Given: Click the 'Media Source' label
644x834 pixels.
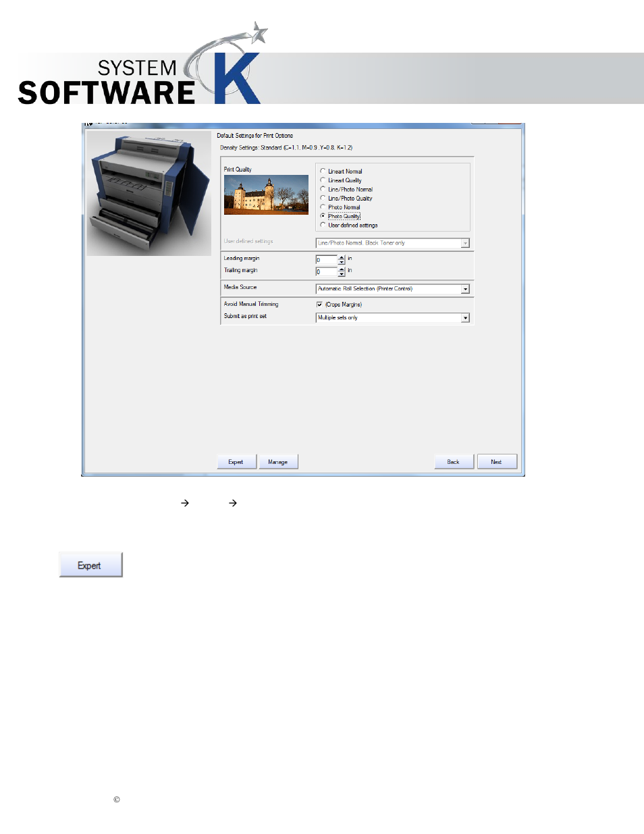Looking at the screenshot, I should [x=240, y=288].
